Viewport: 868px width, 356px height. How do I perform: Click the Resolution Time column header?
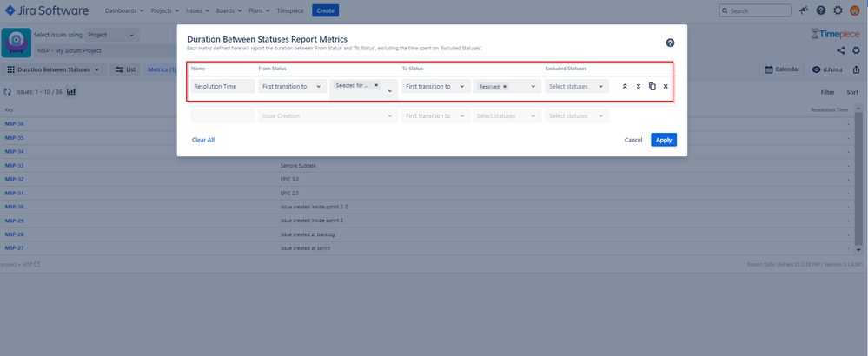click(829, 109)
